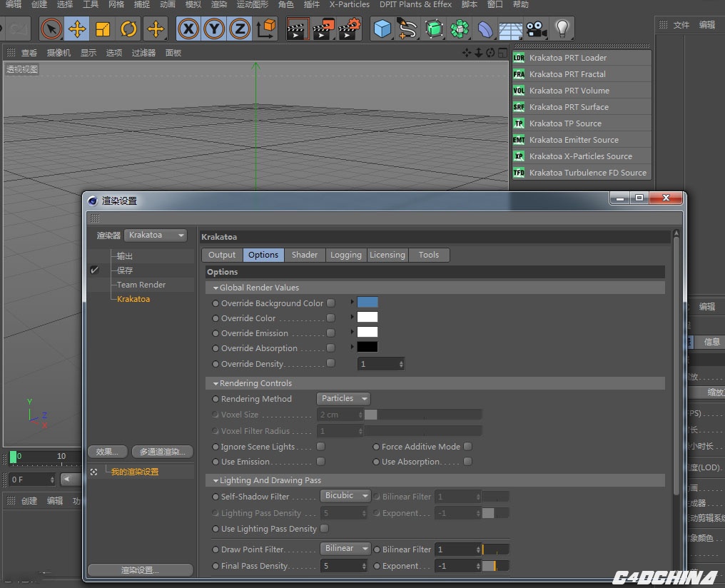
Task: Render to Picture Viewer icon
Action: [x=324, y=29]
